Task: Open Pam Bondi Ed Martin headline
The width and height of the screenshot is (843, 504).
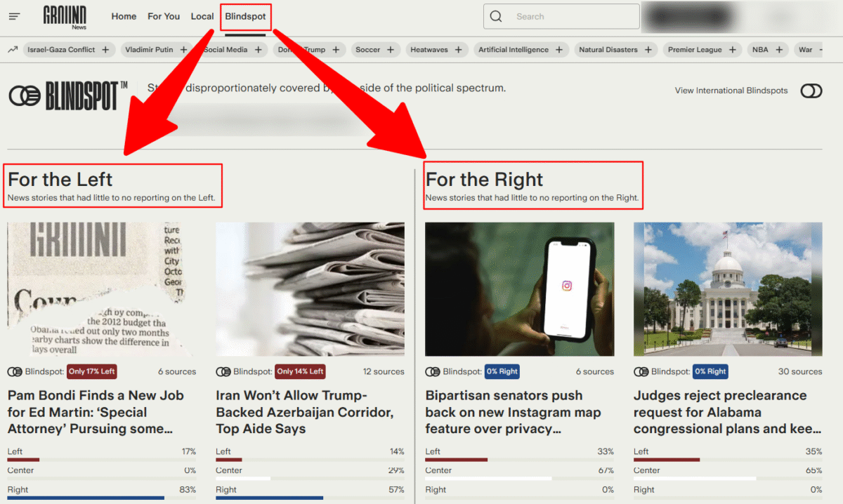Action: [x=96, y=412]
